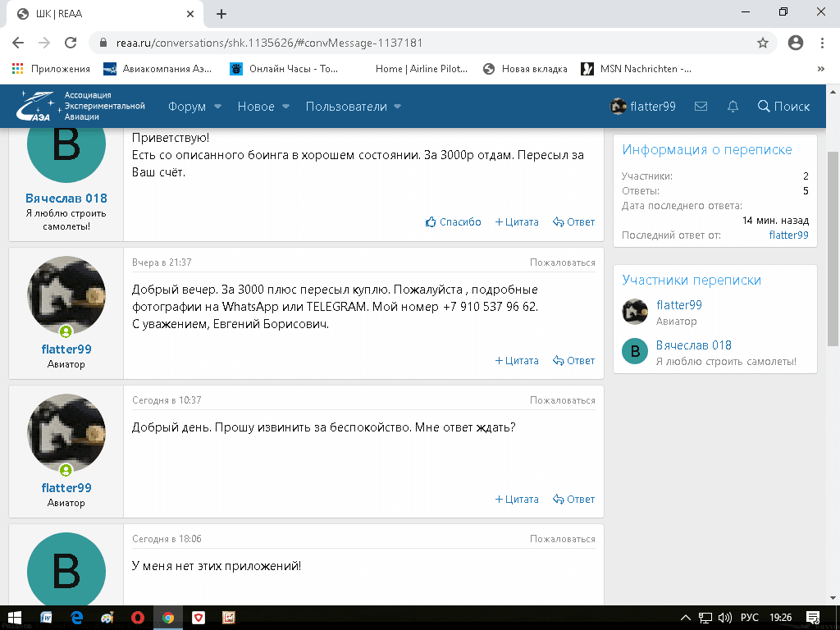Click the Поиск search magnifier
Viewport: 840px width, 630px height.
[783, 107]
